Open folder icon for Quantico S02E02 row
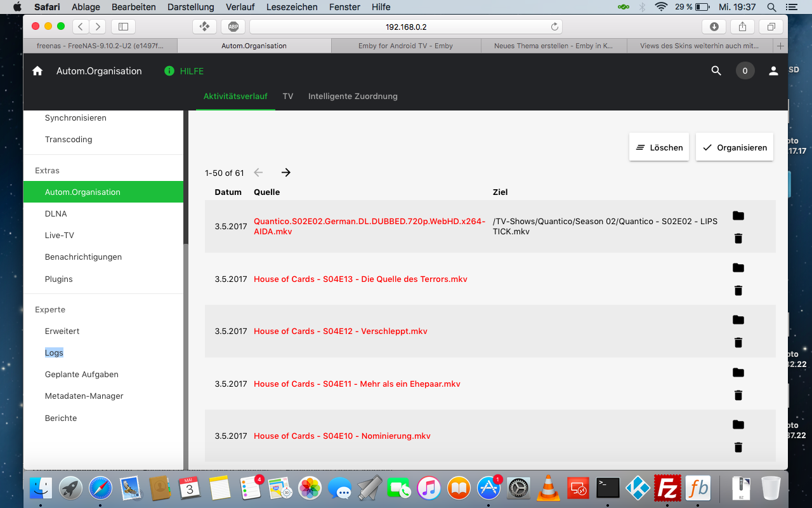 [x=738, y=216]
